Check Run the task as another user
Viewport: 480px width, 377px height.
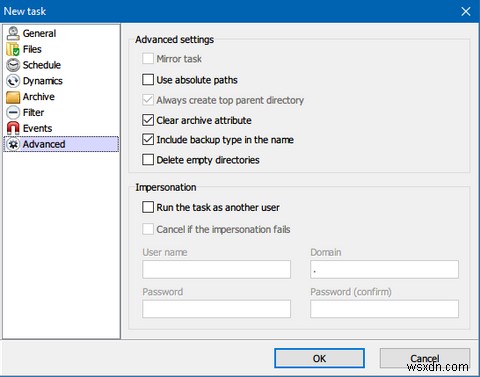[148, 207]
